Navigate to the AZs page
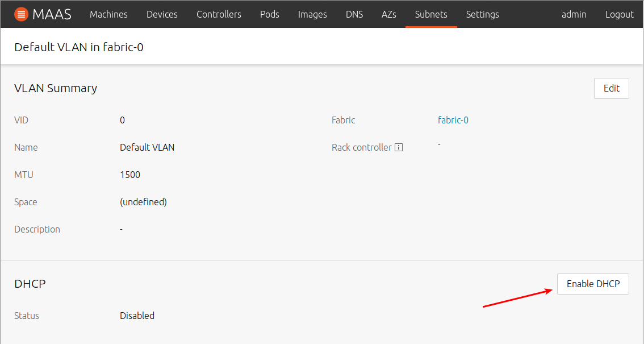This screenshot has height=344, width=644. (x=389, y=14)
